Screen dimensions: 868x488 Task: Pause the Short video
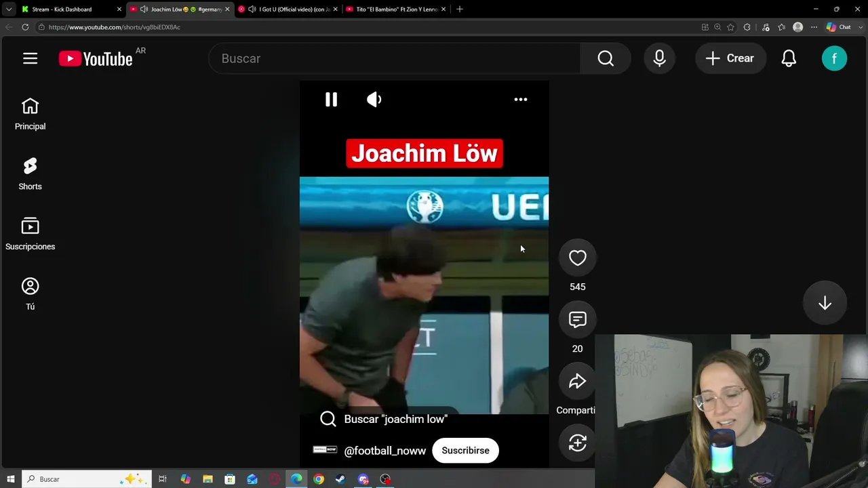[x=331, y=100]
